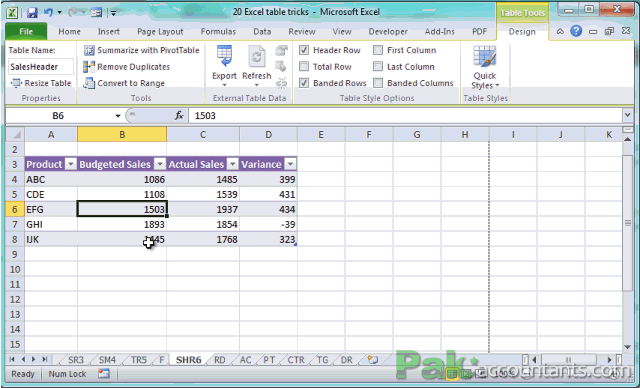Image resolution: width=640 pixels, height=388 pixels.
Task: Enable the Banded Columns checkbox
Action: coord(378,83)
